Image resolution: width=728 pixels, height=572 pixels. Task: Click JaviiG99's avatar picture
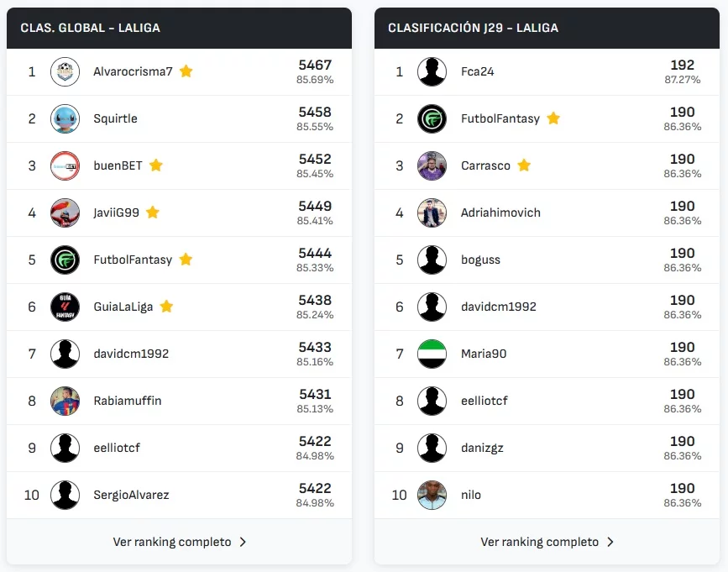point(65,213)
